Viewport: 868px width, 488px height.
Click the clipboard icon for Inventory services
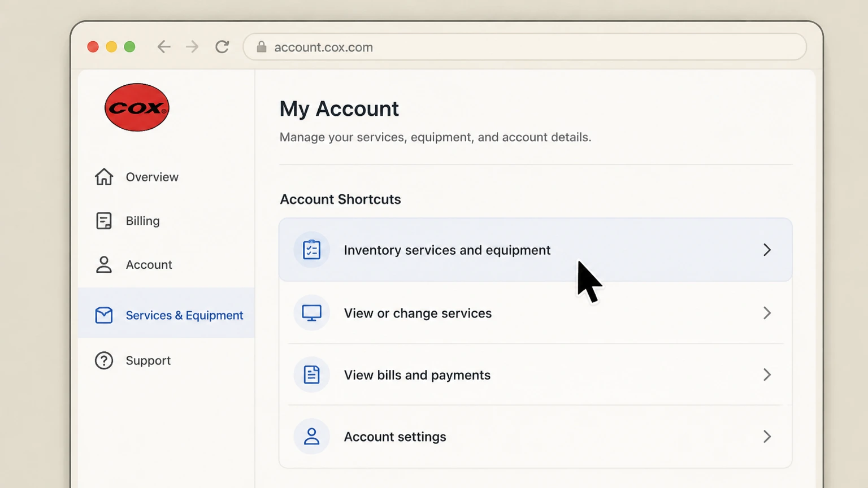[x=311, y=250]
